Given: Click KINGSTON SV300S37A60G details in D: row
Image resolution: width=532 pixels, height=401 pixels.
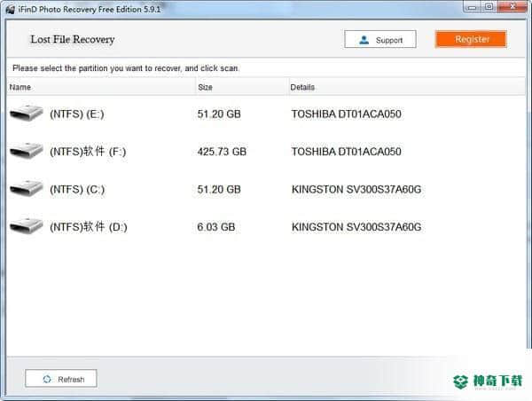Looking at the screenshot, I should pyautogui.click(x=356, y=227).
